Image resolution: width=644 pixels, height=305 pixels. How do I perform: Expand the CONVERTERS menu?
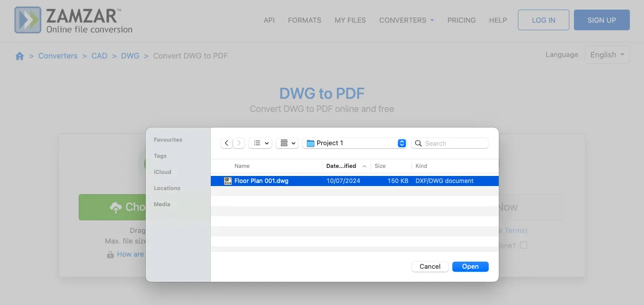point(406,20)
